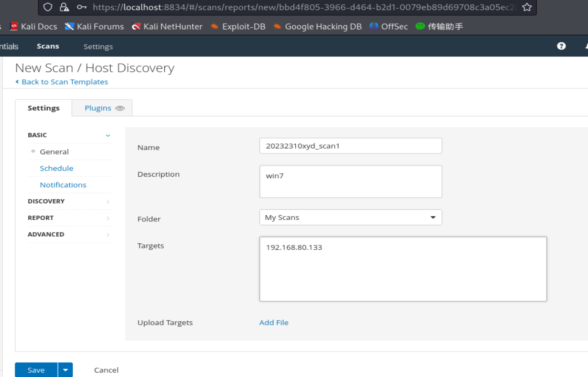Click the Save button
The image size is (588, 377).
coord(36,370)
